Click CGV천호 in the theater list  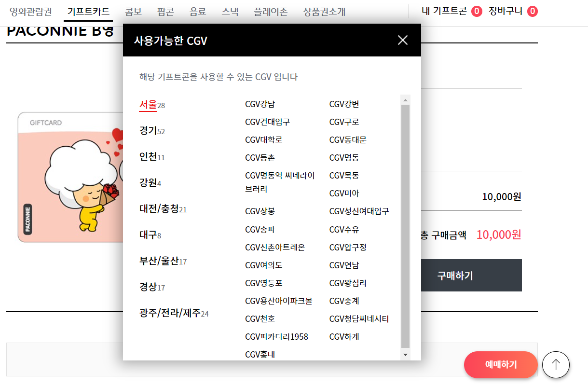click(260, 318)
